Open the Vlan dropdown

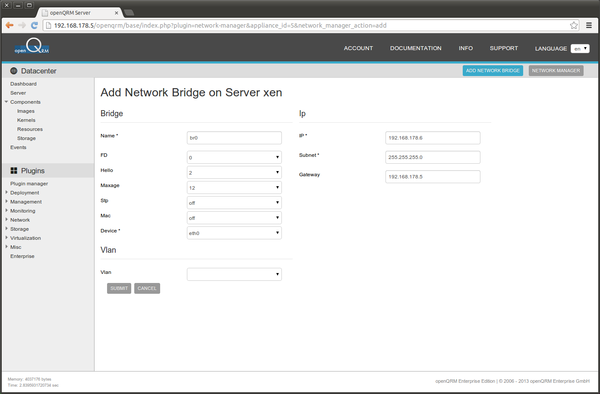pos(234,274)
